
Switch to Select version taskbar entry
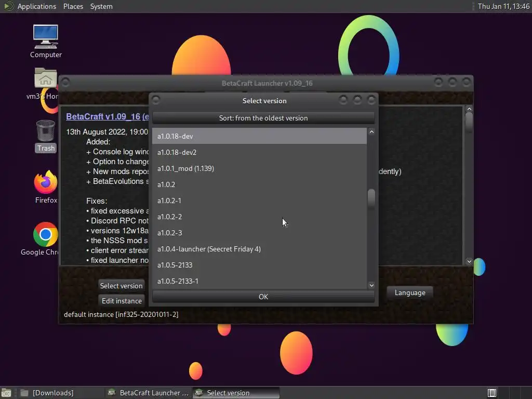tap(236, 393)
